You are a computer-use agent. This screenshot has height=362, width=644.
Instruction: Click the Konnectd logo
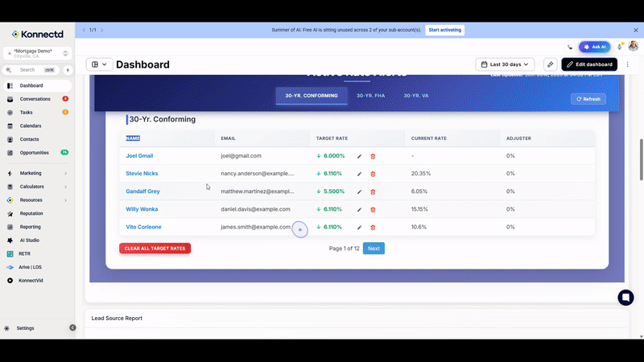[x=37, y=34]
